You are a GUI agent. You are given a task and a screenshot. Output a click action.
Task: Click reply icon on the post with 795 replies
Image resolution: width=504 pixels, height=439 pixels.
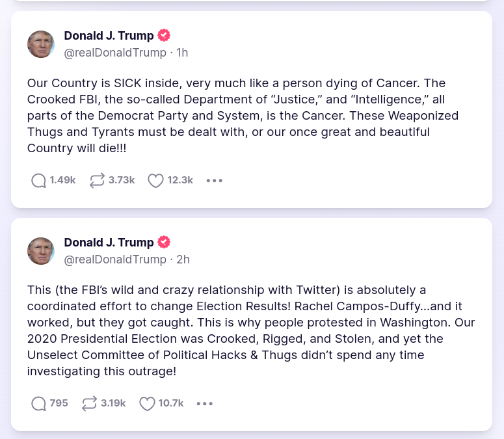pos(39,403)
